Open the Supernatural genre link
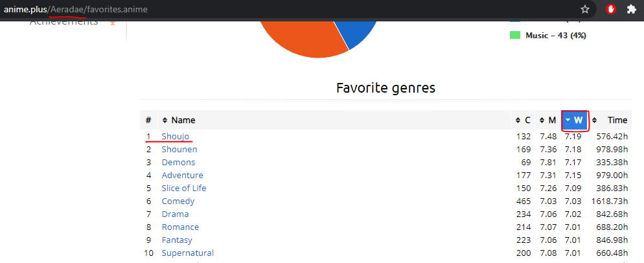 [x=188, y=253]
